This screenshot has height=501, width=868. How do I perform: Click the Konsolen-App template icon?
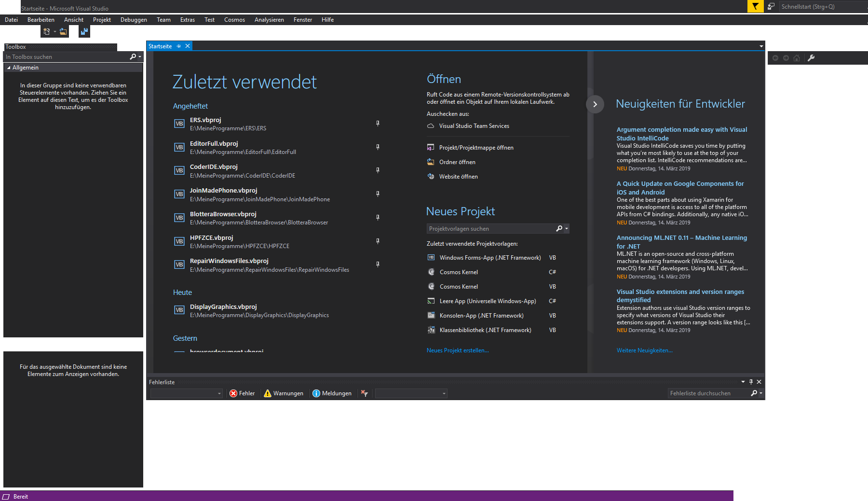431,316
